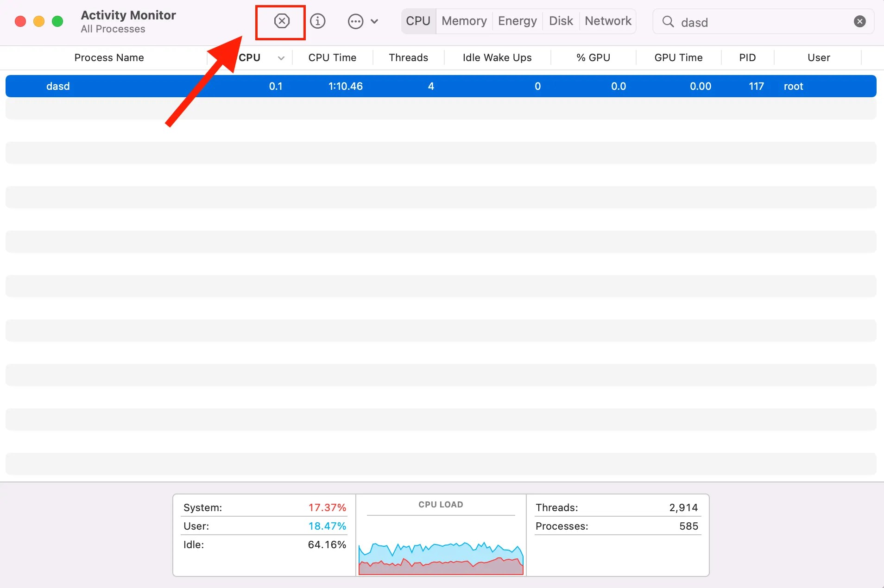
Task: Go to the Network tab
Action: coord(608,21)
